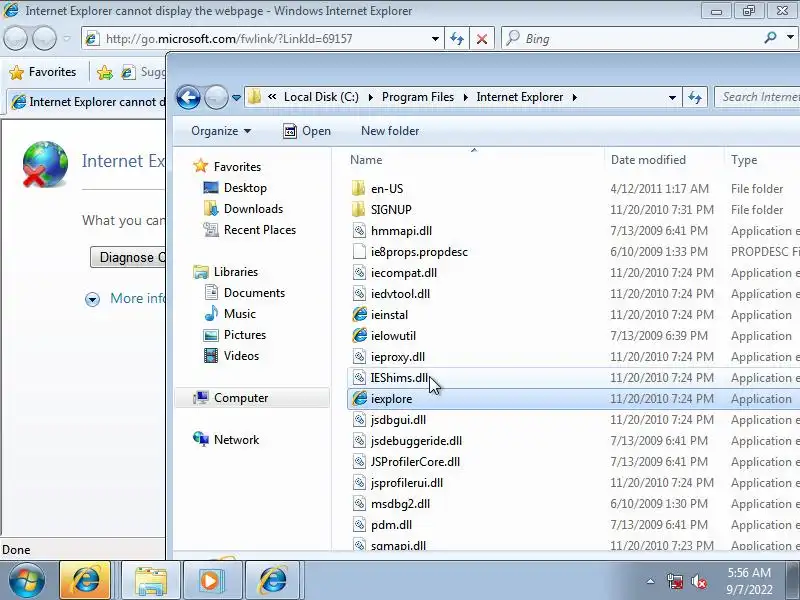The image size is (800, 600).
Task: Click IE browser refresh button
Action: point(457,39)
